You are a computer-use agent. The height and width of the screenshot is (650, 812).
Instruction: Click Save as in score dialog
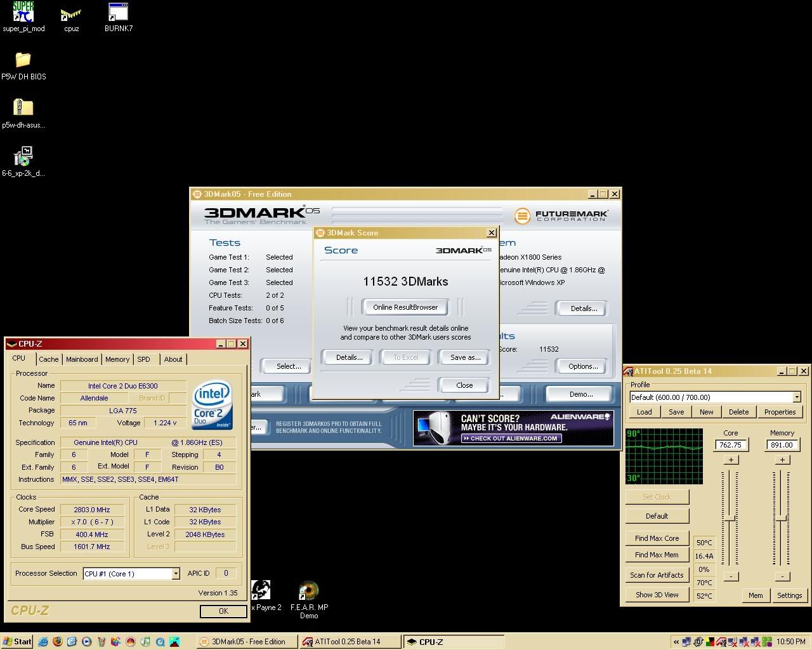[x=465, y=357]
